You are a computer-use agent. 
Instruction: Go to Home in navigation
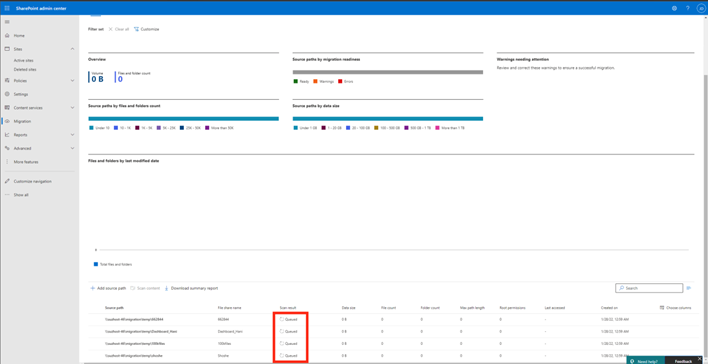(19, 35)
